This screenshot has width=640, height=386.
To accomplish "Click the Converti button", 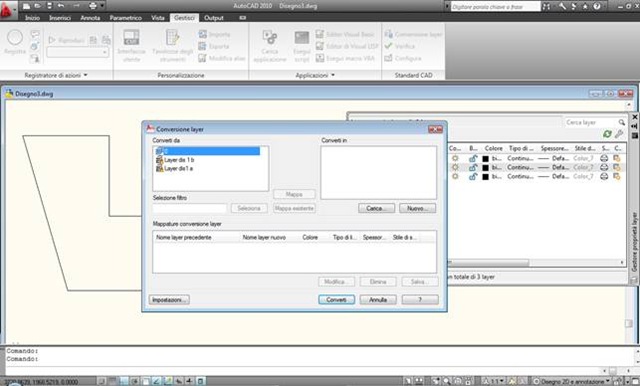I will click(x=336, y=299).
